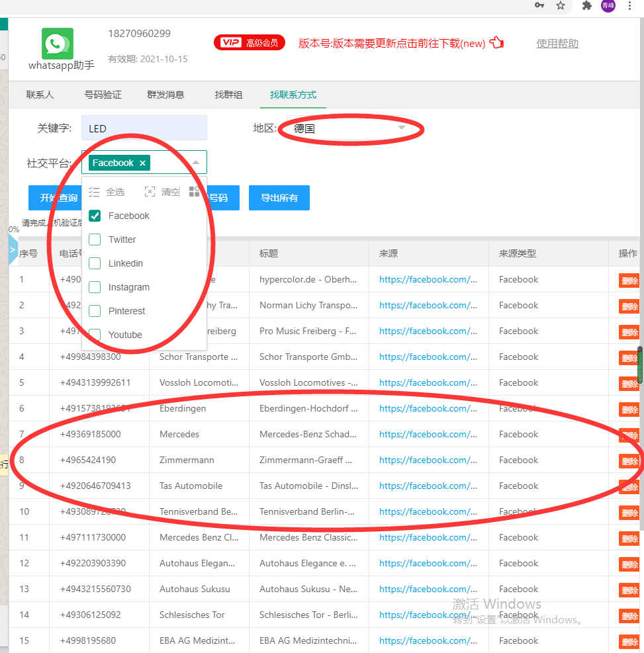This screenshot has height=653, width=644.
Task: Click the select-all (全选) list icon
Action: tap(94, 192)
